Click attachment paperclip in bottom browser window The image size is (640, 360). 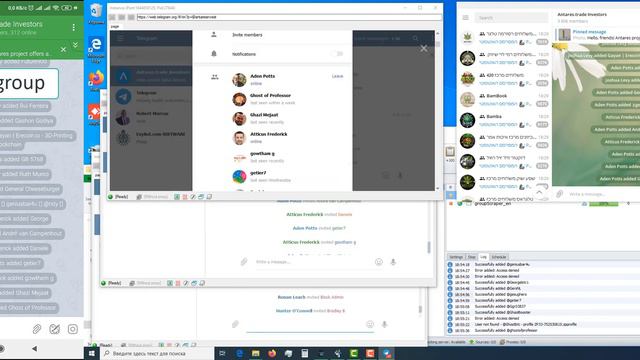235,324
